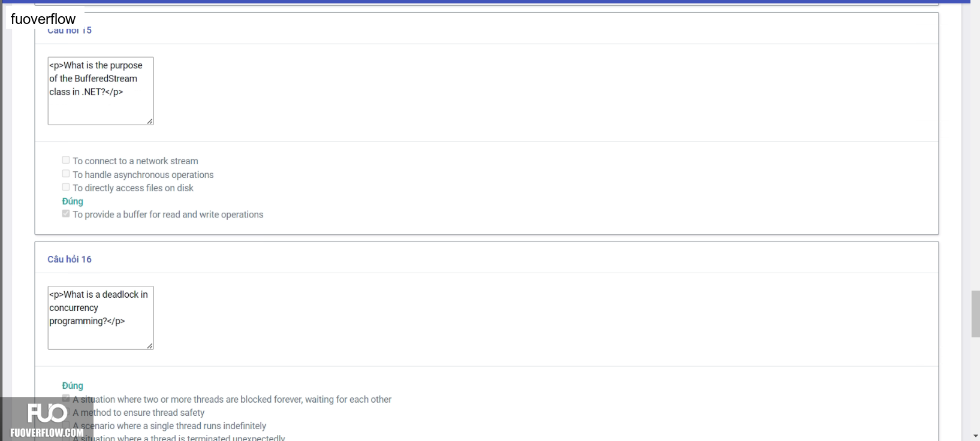This screenshot has height=441, width=980.
Task: Click the 'Câu hỏi 16' heading
Action: [70, 259]
